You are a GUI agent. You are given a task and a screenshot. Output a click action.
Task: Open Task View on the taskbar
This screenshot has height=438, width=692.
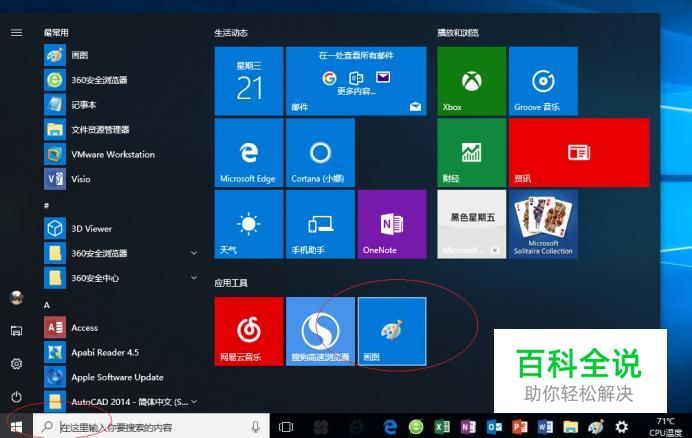(286, 427)
